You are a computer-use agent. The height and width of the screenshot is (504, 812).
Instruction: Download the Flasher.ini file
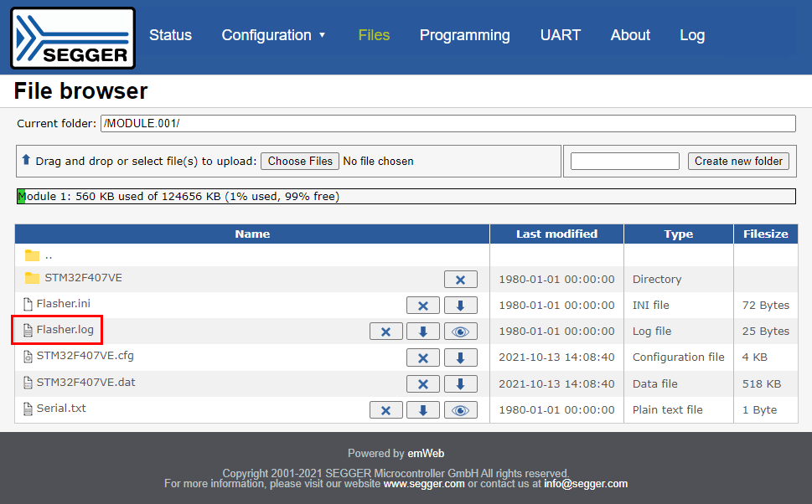[460, 306]
